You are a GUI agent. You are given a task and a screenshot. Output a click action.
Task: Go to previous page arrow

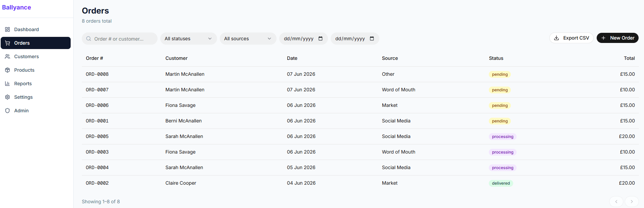pyautogui.click(x=616, y=202)
